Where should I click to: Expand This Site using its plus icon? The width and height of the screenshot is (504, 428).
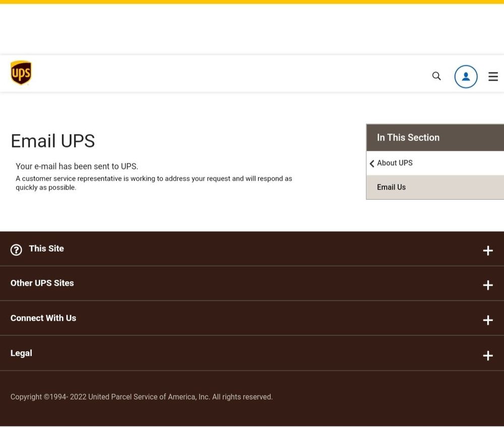click(487, 251)
